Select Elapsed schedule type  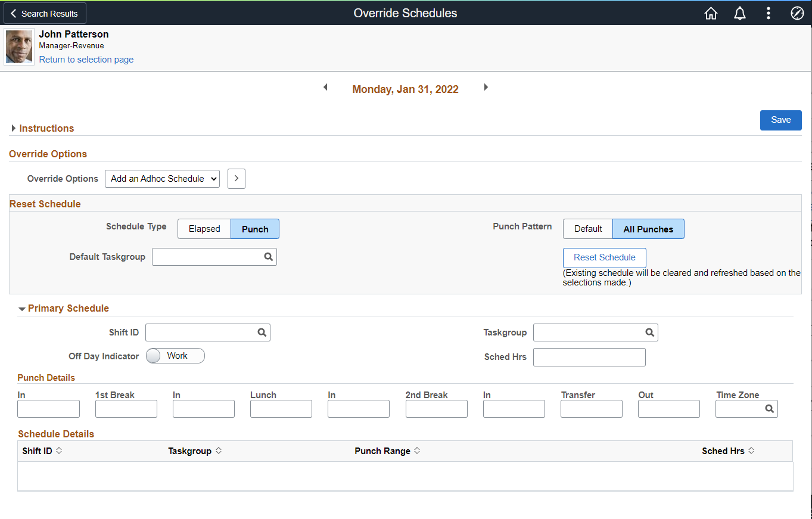pos(204,229)
